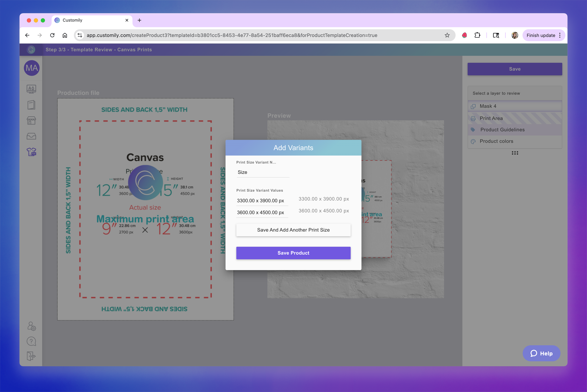This screenshot has width=587, height=392.
Task: Click Save And Add Another Print Size
Action: pos(293,230)
